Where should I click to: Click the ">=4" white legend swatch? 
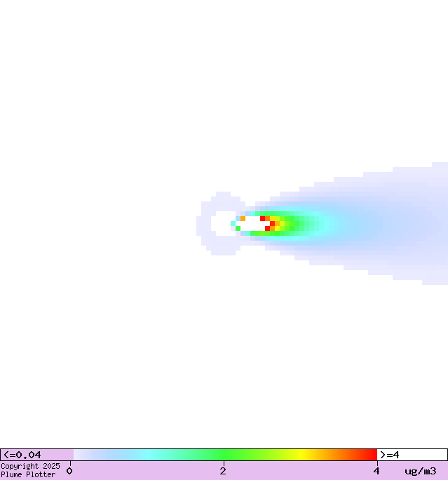(x=412, y=455)
